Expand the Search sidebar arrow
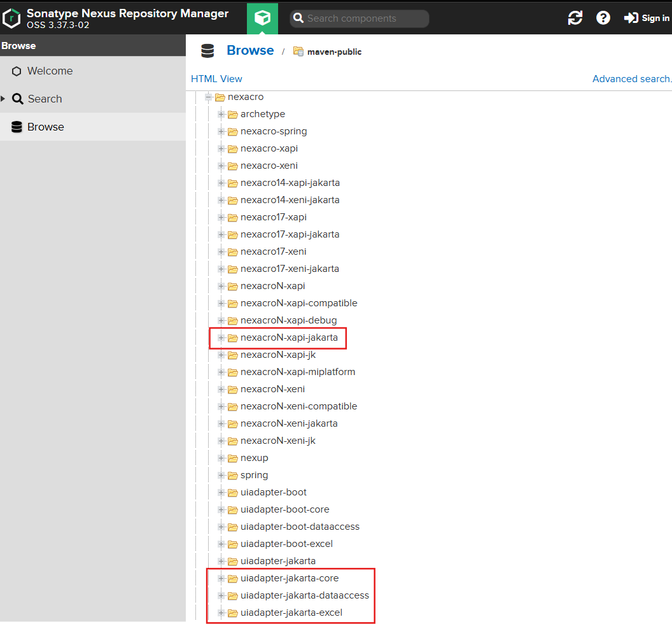This screenshot has width=672, height=624. 3,99
